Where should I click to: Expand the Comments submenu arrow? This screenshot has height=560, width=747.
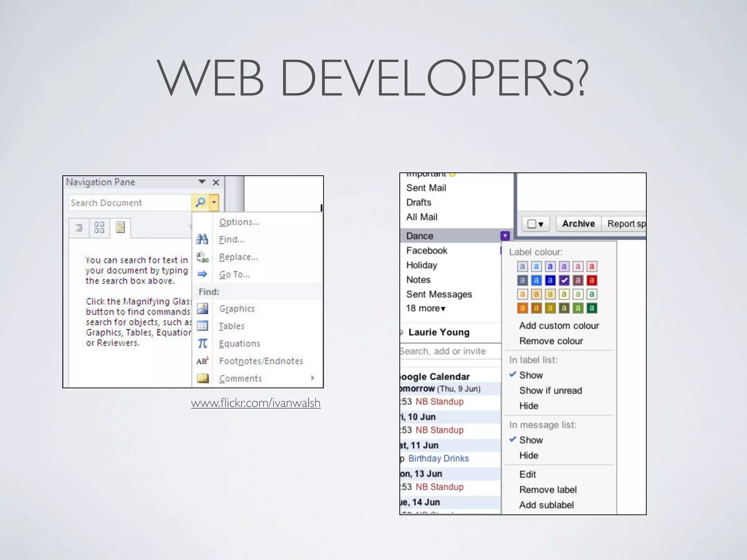tap(313, 378)
